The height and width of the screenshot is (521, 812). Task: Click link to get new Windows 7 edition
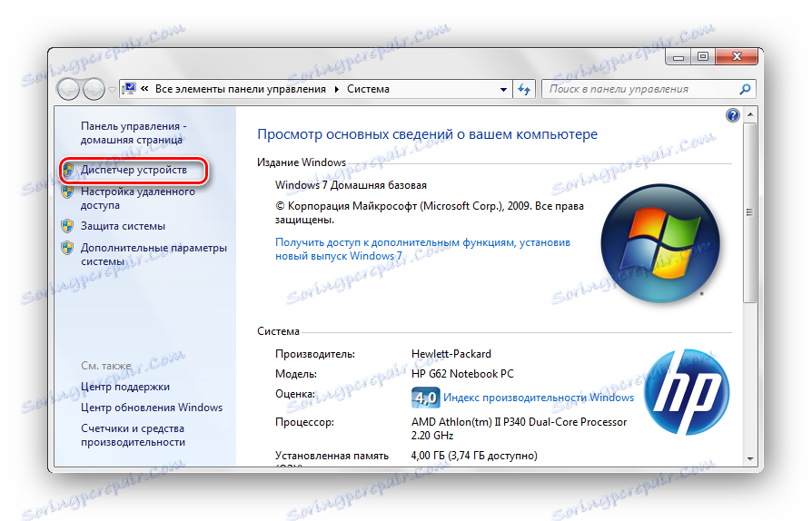(x=422, y=249)
